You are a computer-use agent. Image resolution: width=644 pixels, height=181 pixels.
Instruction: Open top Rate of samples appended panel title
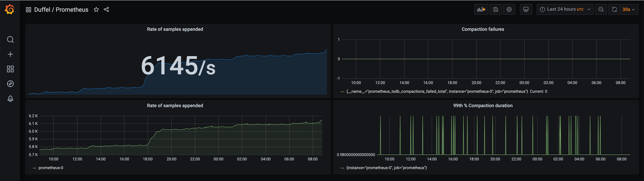pyautogui.click(x=175, y=29)
